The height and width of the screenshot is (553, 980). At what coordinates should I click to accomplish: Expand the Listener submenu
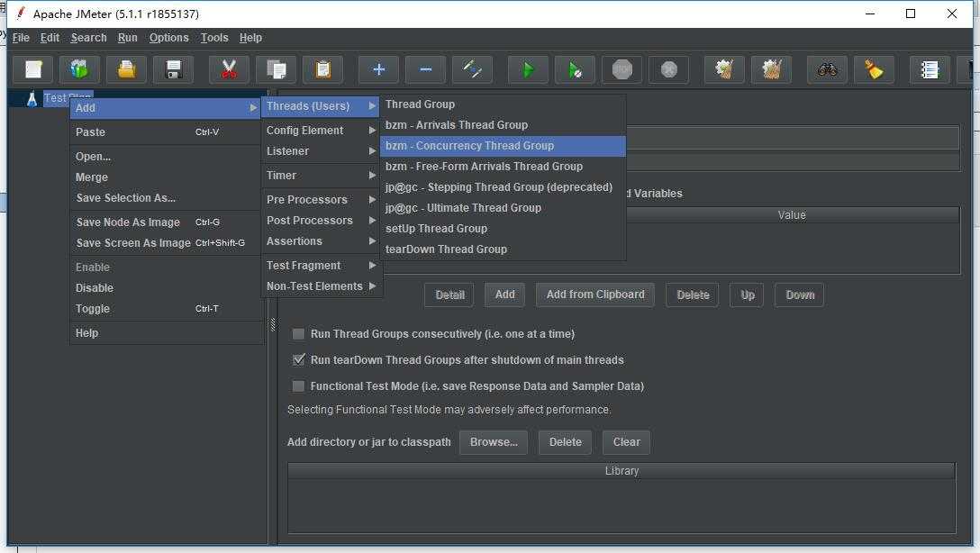321,150
